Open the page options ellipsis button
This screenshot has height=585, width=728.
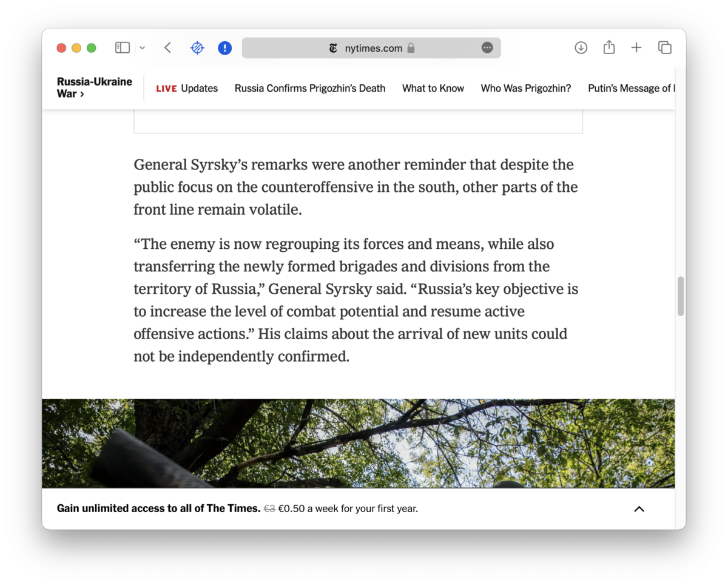(x=487, y=48)
